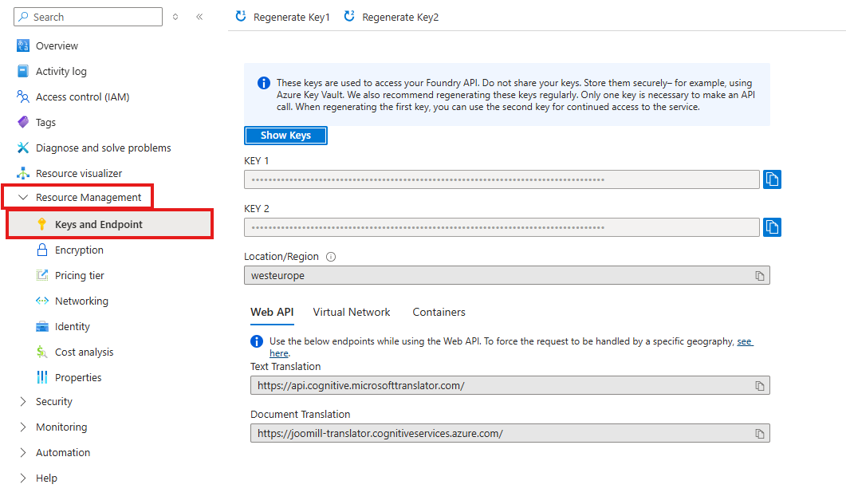
Task: Click the Identity briefcase icon
Action: pos(42,326)
